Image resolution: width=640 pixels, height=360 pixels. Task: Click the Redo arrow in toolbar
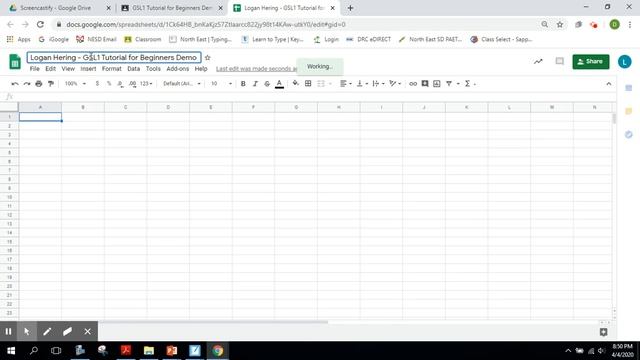coord(27,84)
